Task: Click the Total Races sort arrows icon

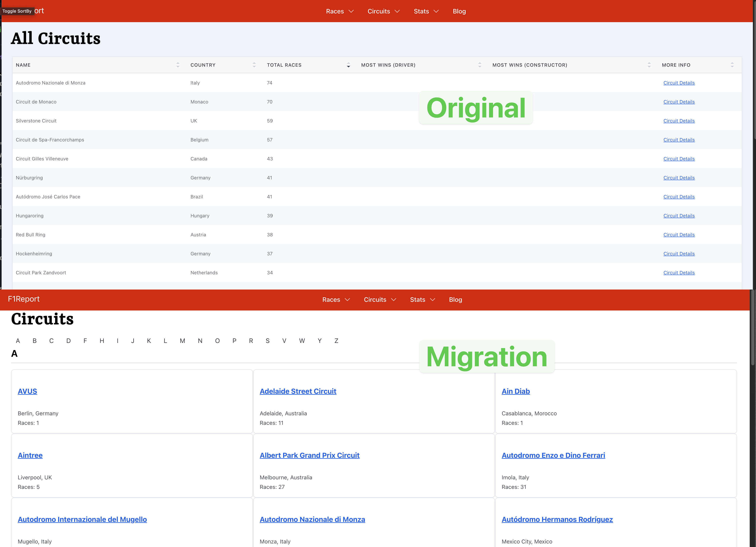Action: point(348,65)
